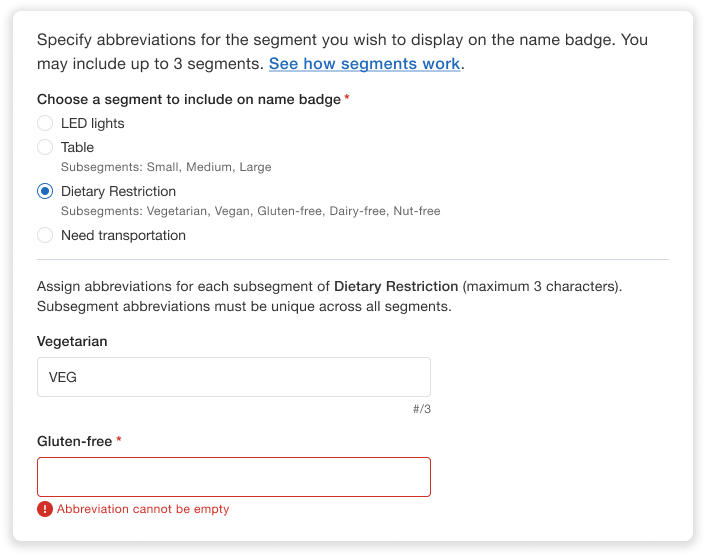
Task: Click the red asterisk beside Gluten-free
Action: point(119,441)
